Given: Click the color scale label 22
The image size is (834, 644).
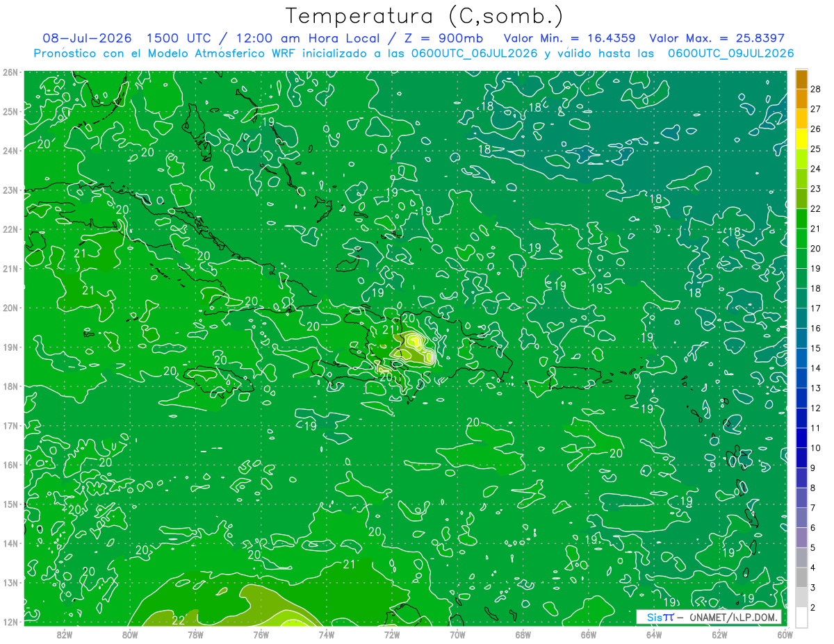Looking at the screenshot, I should pyautogui.click(x=815, y=208).
